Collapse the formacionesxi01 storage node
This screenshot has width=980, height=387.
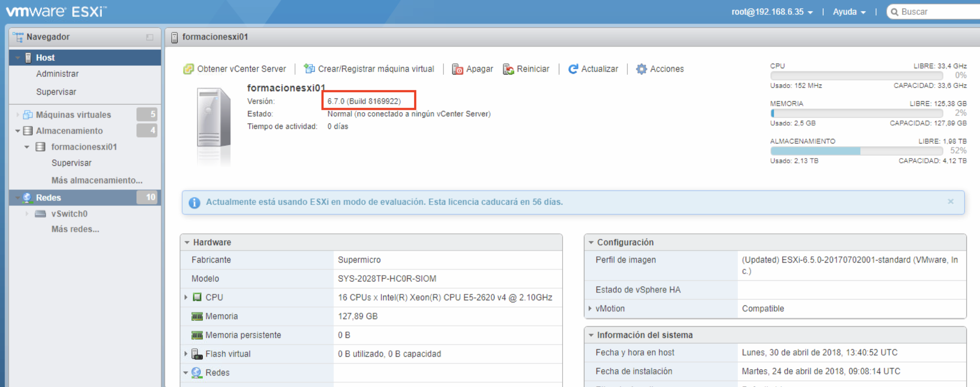click(x=27, y=147)
